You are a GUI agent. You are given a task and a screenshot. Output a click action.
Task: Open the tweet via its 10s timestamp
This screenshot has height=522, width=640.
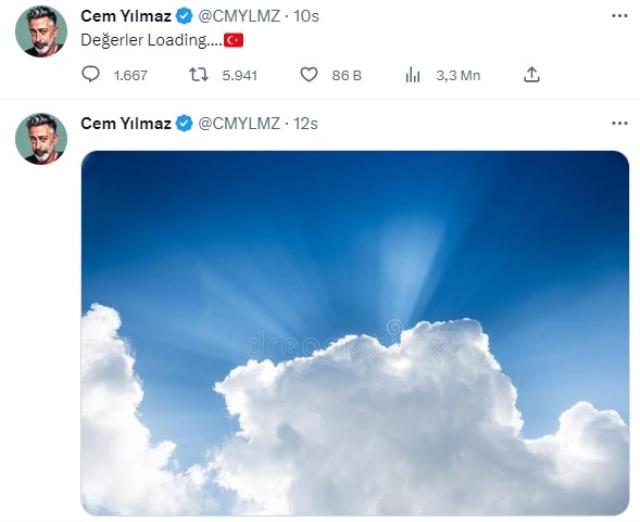tap(303, 17)
